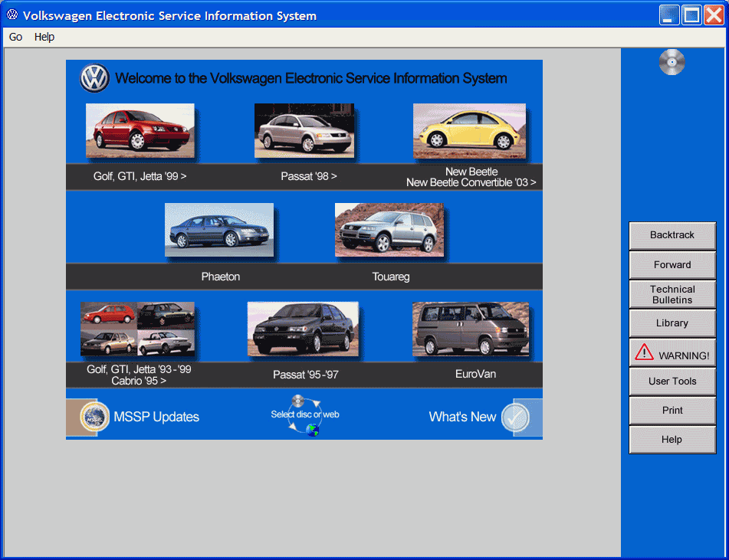
Task: Click the MSSP Updates text link
Action: click(x=156, y=417)
